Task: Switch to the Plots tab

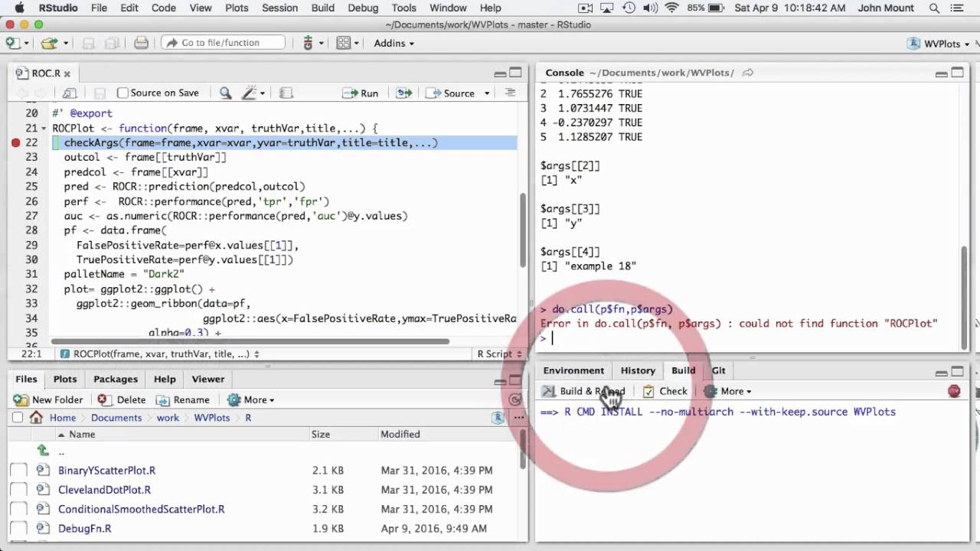Action: pyautogui.click(x=65, y=379)
